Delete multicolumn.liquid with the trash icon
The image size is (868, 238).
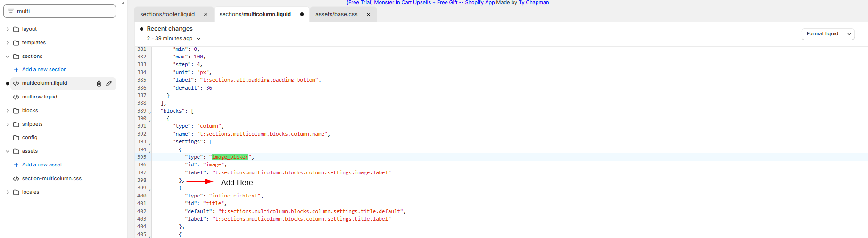click(x=99, y=83)
